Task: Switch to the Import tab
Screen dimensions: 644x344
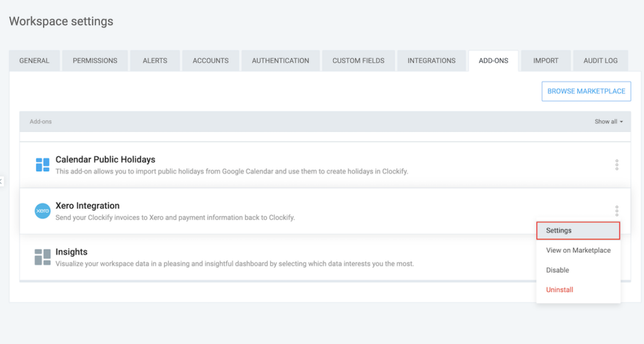Action: point(545,61)
